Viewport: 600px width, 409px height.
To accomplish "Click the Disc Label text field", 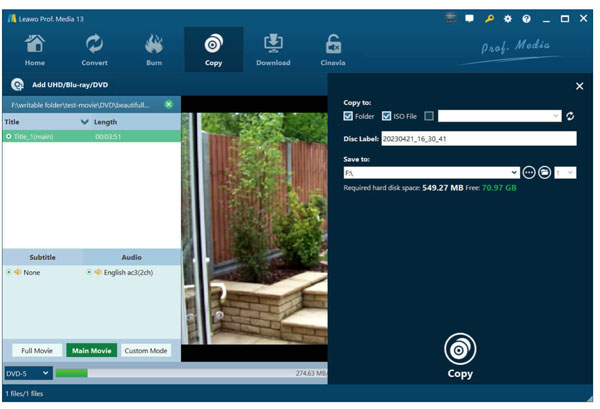I will [x=478, y=139].
